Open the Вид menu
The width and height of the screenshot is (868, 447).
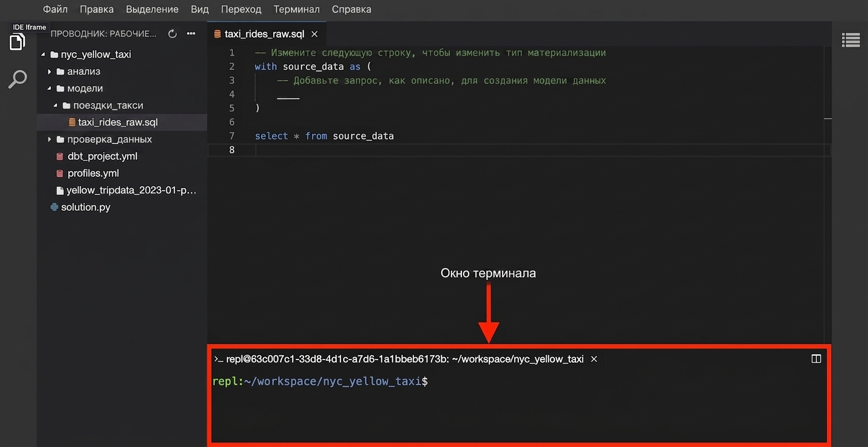(x=200, y=9)
